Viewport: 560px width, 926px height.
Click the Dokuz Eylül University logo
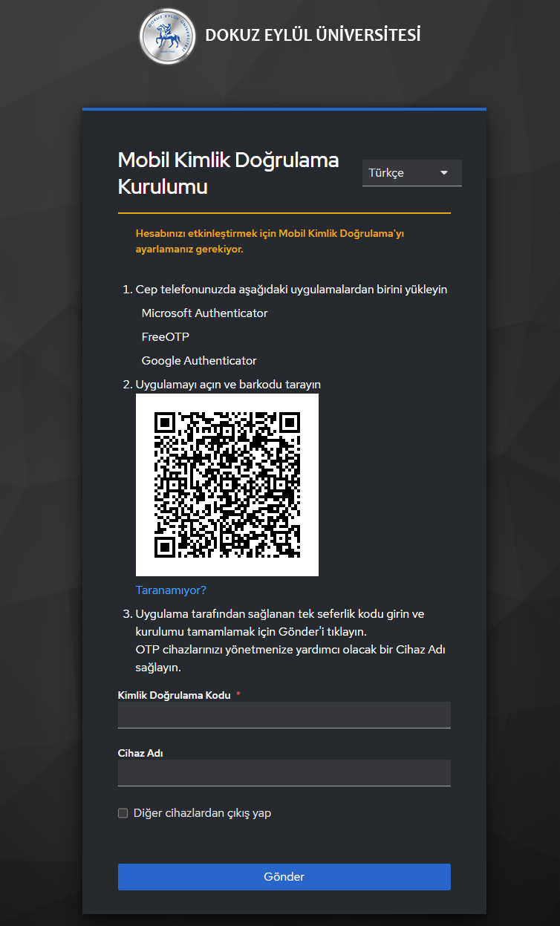tap(169, 36)
